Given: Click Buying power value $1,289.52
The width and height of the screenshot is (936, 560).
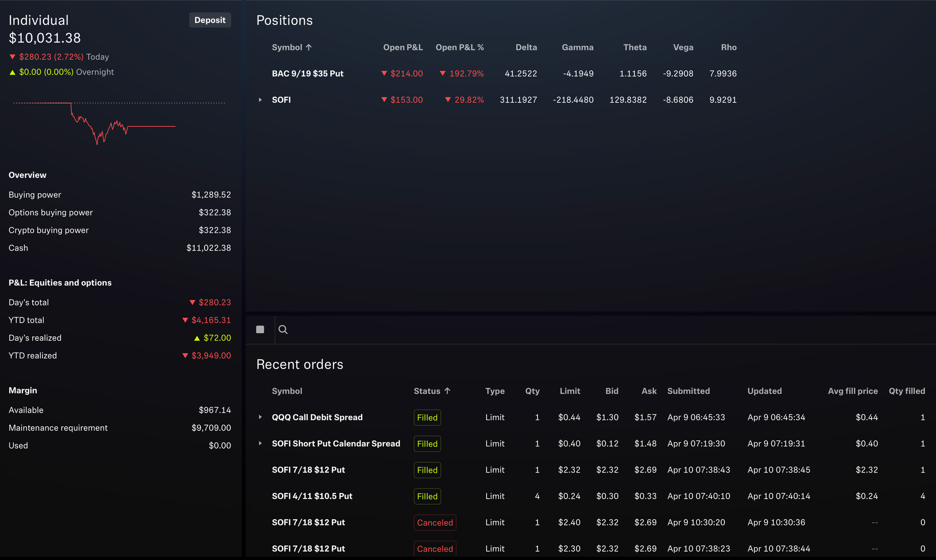Looking at the screenshot, I should click(211, 195).
